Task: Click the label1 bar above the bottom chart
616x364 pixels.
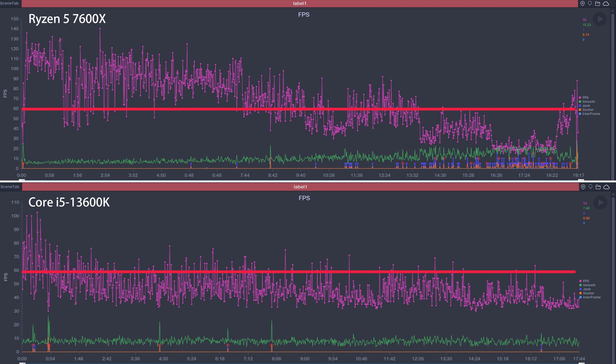Action: (300, 187)
